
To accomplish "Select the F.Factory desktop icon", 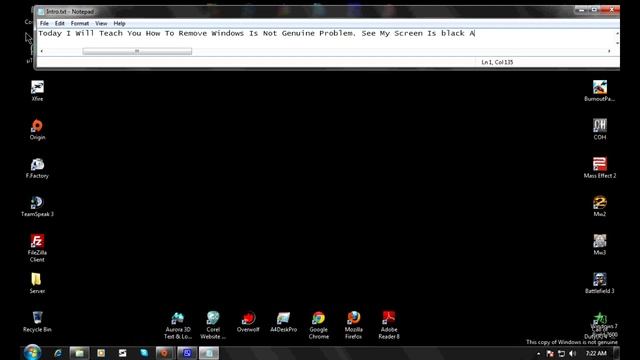I will [37, 168].
